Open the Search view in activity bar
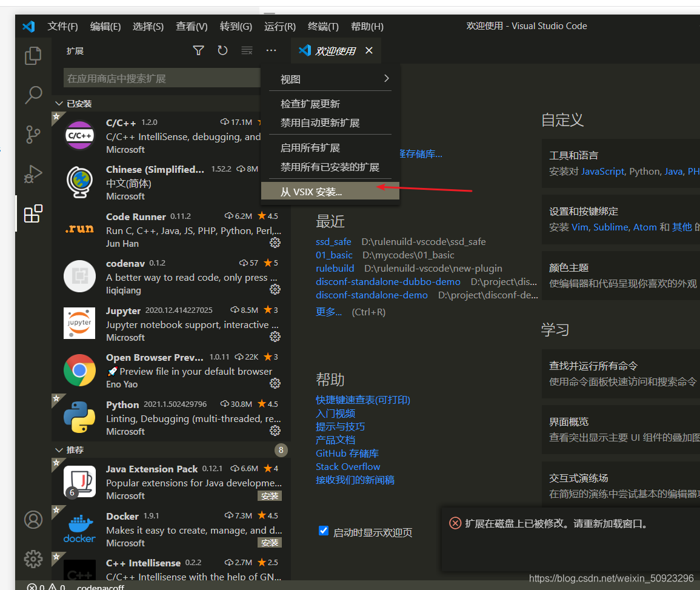The image size is (700, 590). [x=33, y=95]
